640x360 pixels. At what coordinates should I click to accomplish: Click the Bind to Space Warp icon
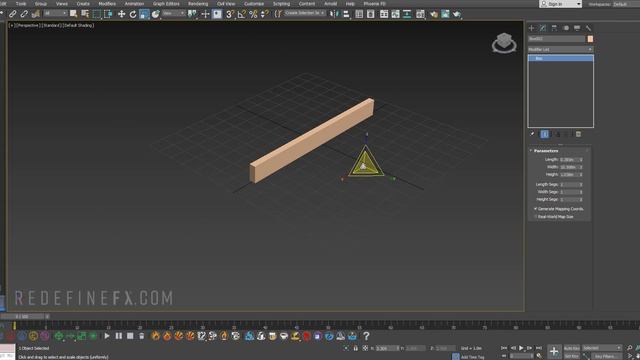[36, 14]
